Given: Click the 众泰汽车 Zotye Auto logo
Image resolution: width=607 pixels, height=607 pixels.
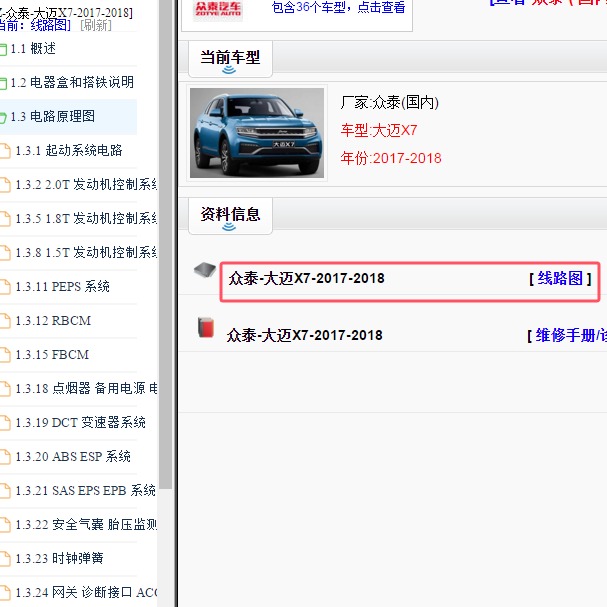Looking at the screenshot, I should (x=218, y=9).
